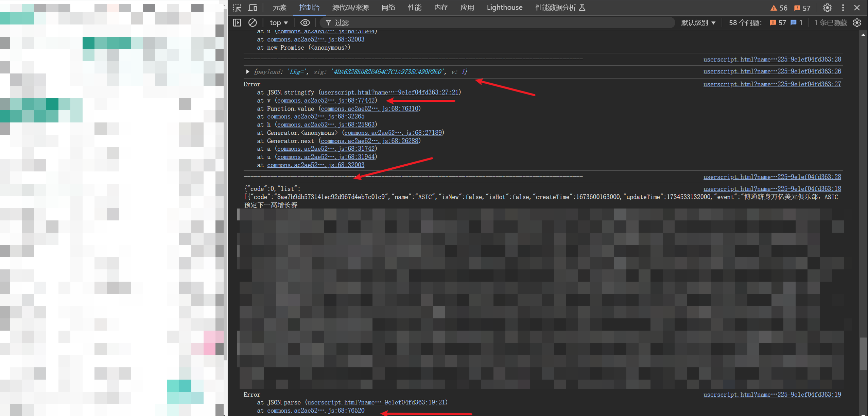The image size is (868, 416).
Task: Expand the payload object log entry
Action: tap(248, 71)
